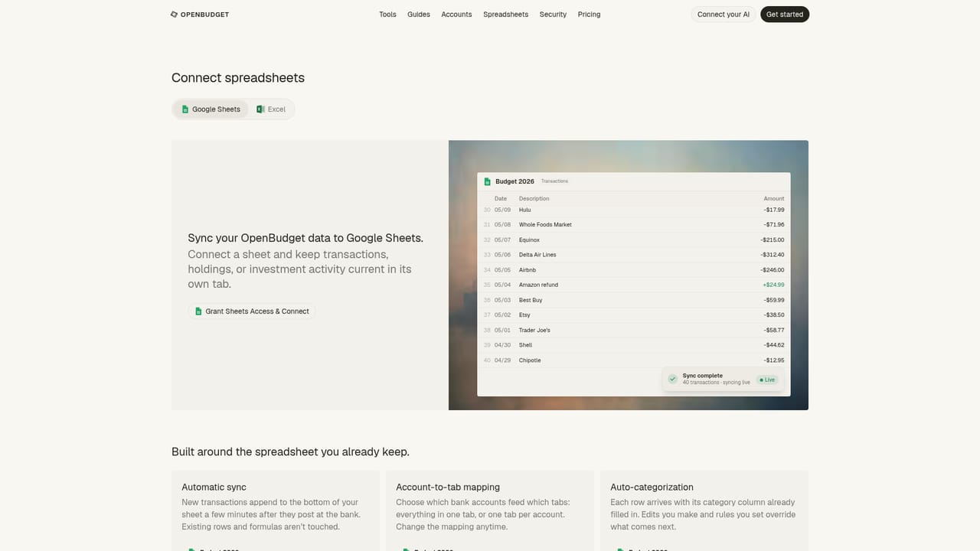Click the Amount column header
The width and height of the screenshot is (980, 551).
point(774,199)
